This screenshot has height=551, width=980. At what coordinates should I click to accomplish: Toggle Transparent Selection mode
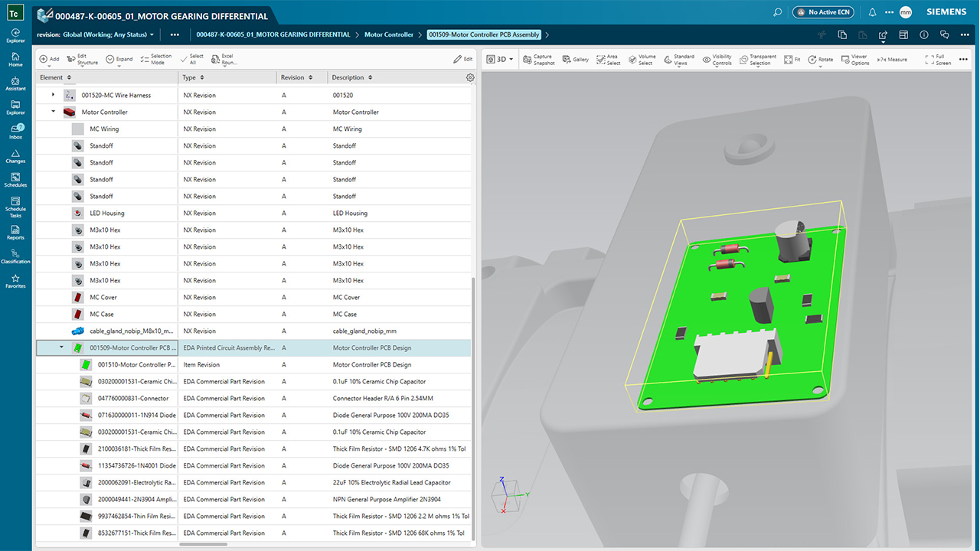[x=758, y=59]
